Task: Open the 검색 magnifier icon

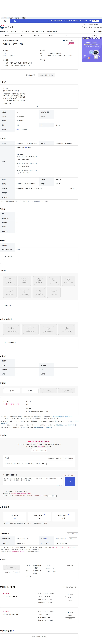Action: click(x=99, y=27)
